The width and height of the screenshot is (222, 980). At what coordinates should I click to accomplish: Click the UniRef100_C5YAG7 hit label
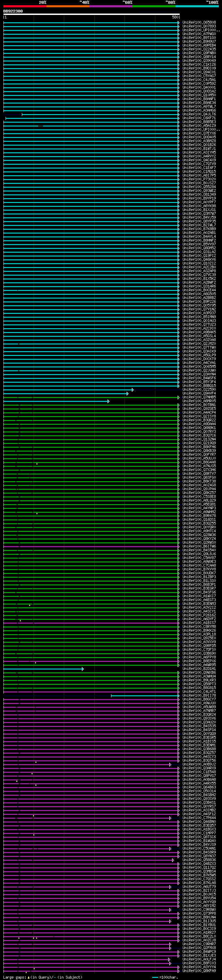(x=199, y=76)
